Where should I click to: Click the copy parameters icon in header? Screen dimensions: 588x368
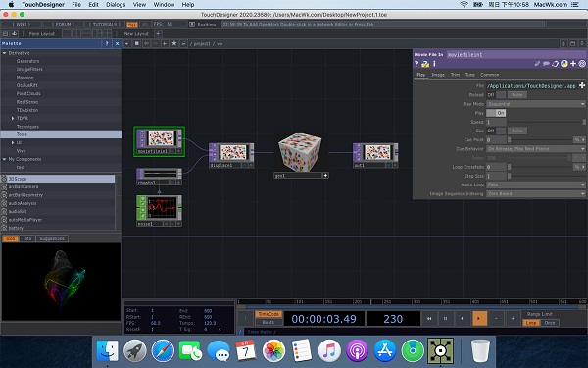[x=556, y=64]
